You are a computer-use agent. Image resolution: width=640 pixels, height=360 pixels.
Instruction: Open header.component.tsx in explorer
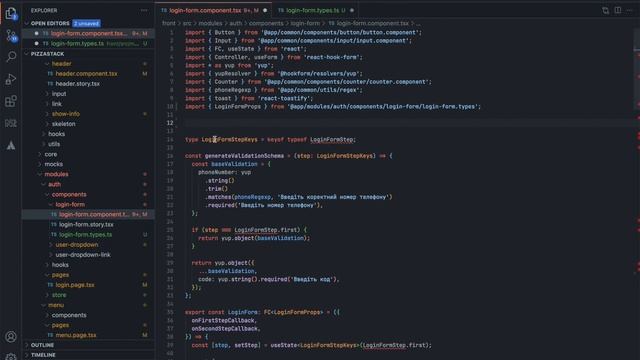(x=86, y=74)
